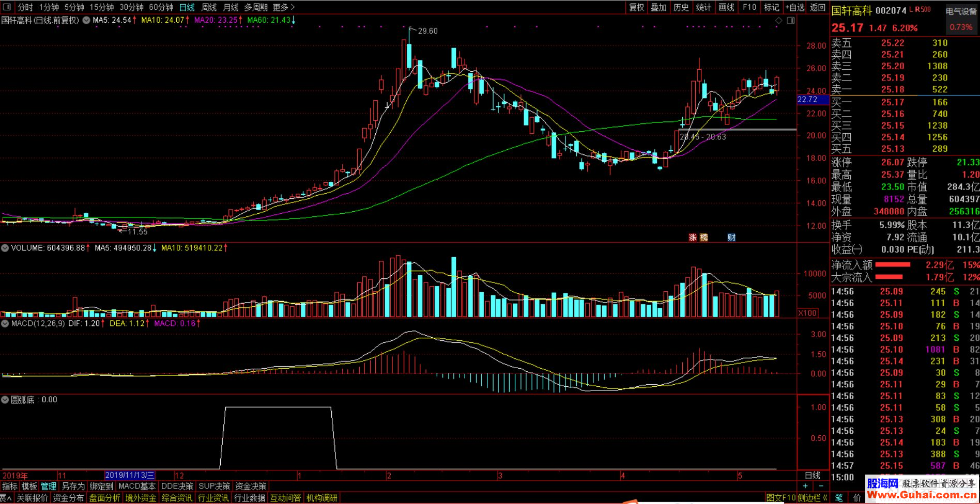Viewport: 980px width, 504px height.
Task: Expand the 扩展∧ panel at the bottom left
Action: click(6, 498)
